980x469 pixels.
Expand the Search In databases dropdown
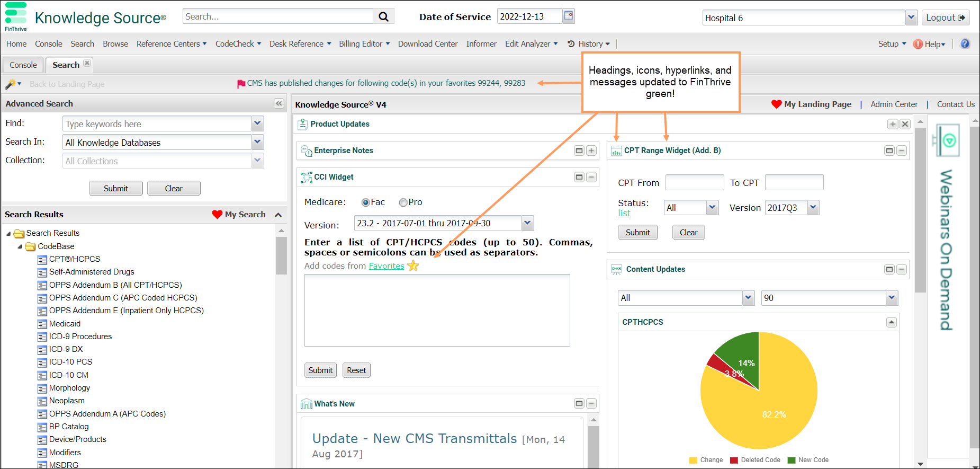[x=257, y=142]
